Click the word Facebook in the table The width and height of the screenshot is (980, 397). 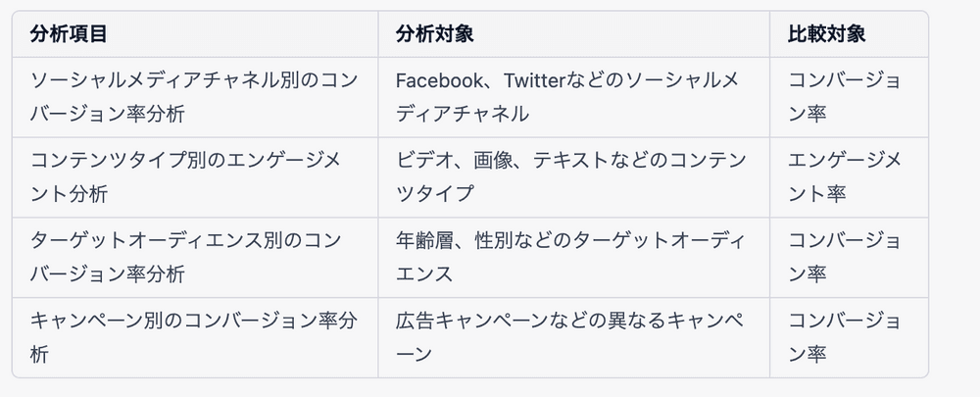click(439, 79)
